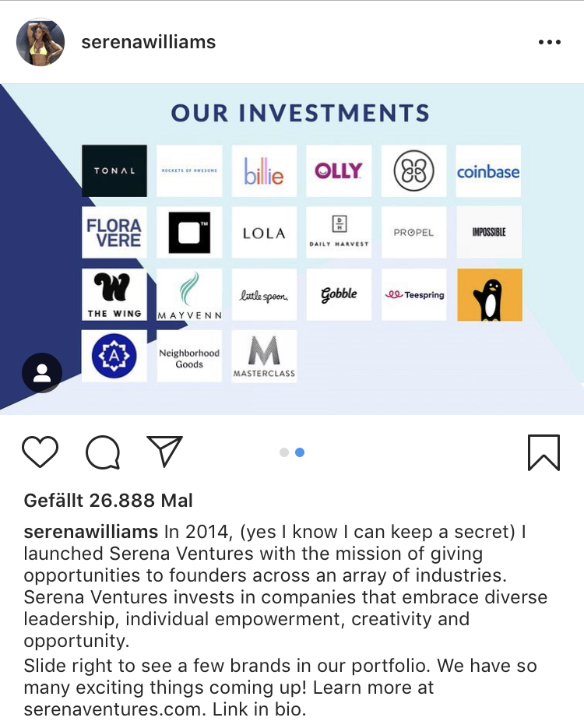
Task: Tap the coinbase logo tile
Action: click(x=488, y=171)
